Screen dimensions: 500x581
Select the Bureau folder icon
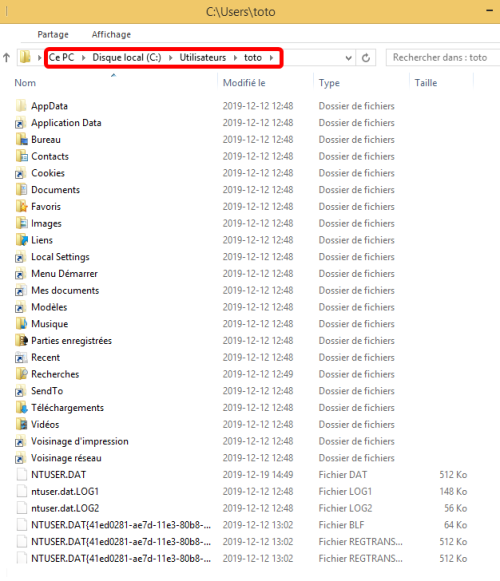point(21,140)
